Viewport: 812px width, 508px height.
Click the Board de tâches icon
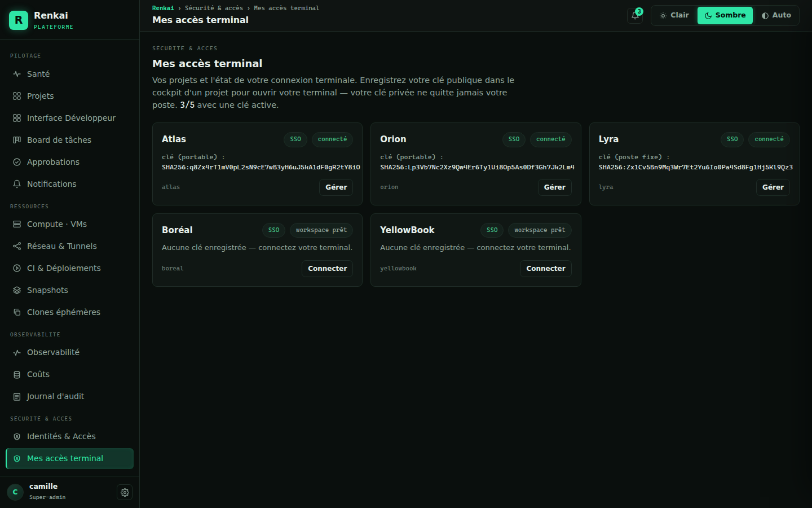click(17, 140)
